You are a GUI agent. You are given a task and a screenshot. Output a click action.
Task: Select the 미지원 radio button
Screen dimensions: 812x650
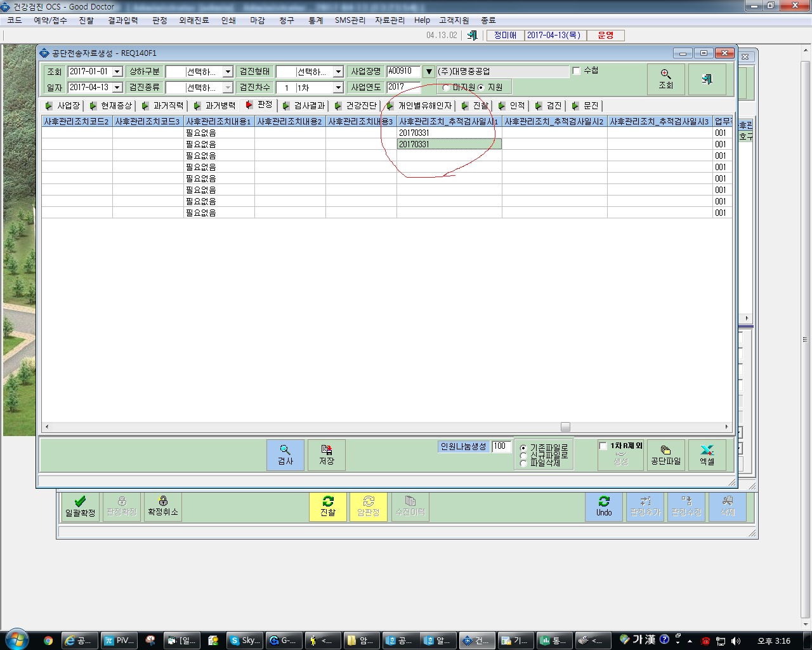tap(447, 88)
